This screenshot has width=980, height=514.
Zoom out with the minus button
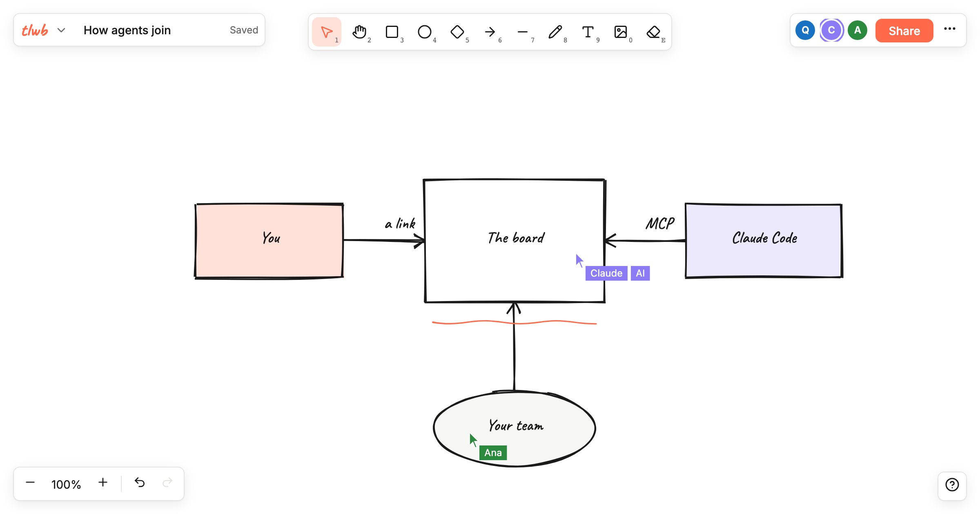30,483
